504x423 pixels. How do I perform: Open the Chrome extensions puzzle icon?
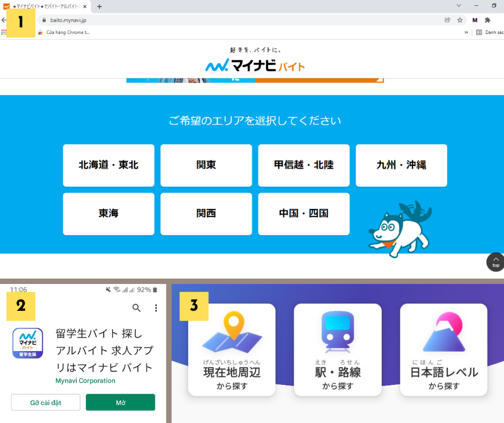pyautogui.click(x=487, y=20)
